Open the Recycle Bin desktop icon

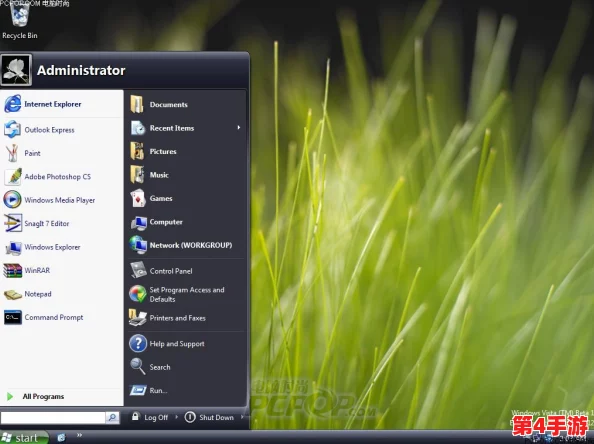[x=20, y=20]
